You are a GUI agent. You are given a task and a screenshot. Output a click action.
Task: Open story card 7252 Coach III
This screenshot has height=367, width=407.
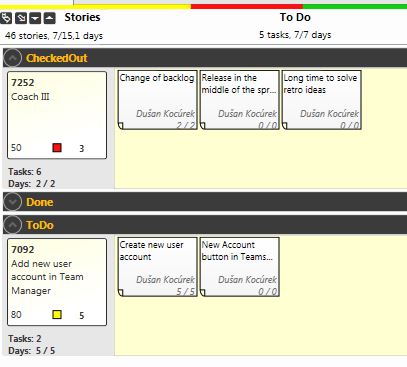pos(57,115)
